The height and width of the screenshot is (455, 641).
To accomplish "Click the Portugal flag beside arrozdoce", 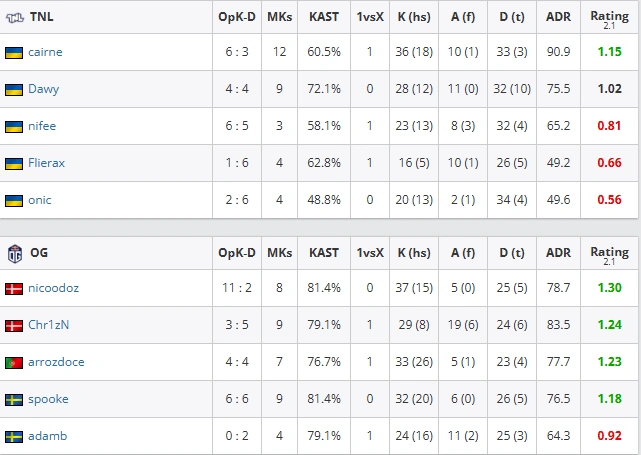I will tap(14, 363).
